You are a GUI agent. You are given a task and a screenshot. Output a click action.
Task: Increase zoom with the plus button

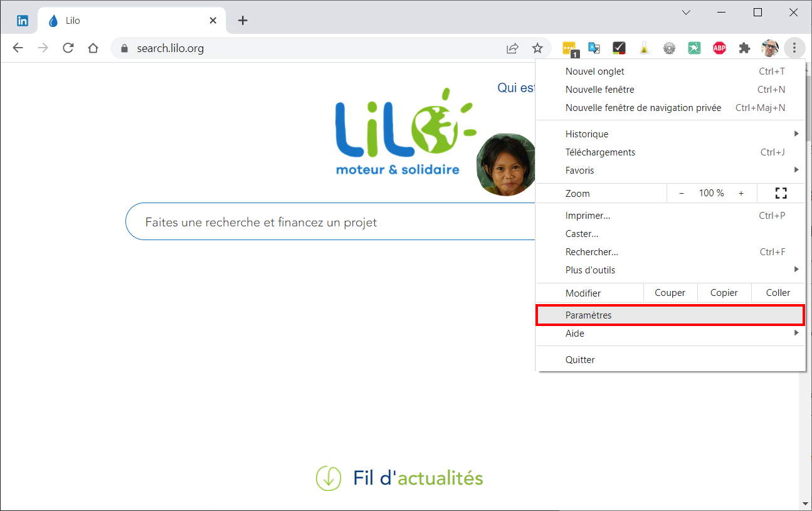(741, 193)
